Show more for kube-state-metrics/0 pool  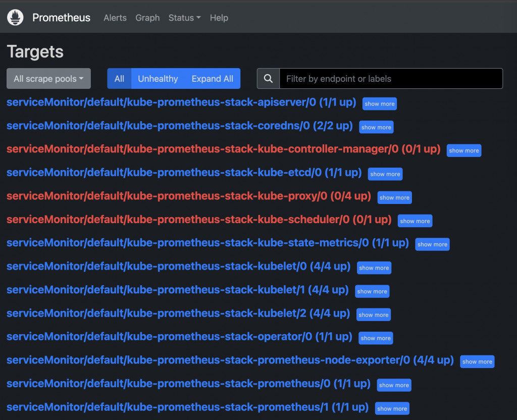click(432, 244)
